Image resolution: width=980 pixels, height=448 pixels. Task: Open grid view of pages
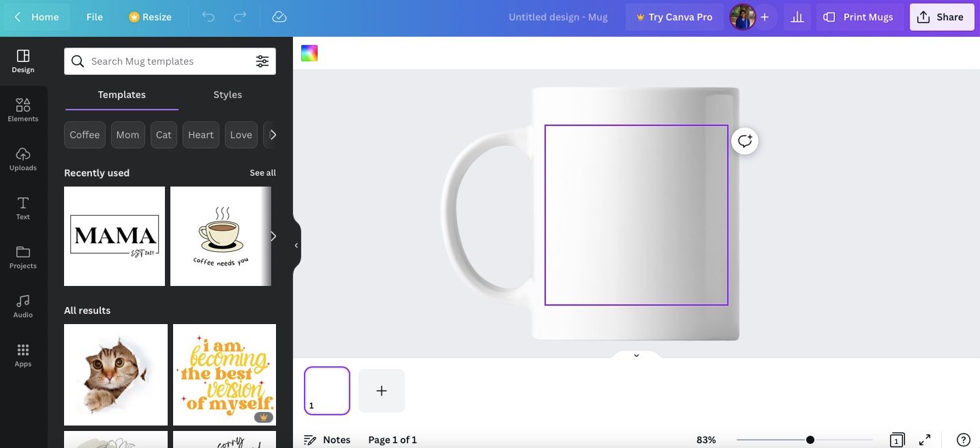click(897, 440)
